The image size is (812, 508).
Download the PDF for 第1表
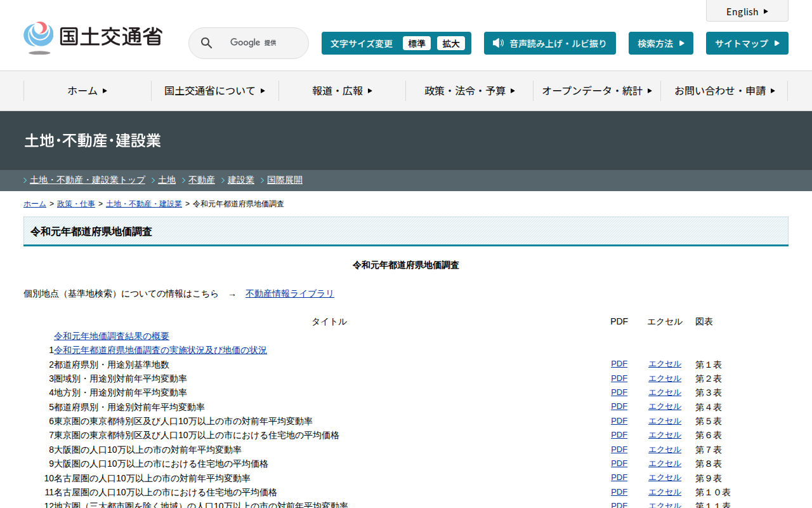tap(619, 364)
